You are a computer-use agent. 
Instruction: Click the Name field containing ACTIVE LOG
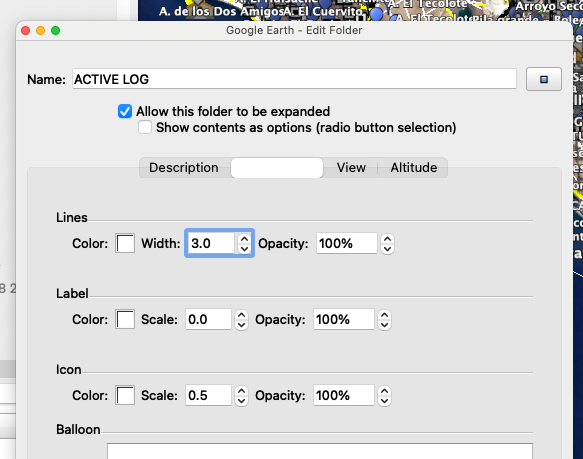pyautogui.click(x=294, y=79)
